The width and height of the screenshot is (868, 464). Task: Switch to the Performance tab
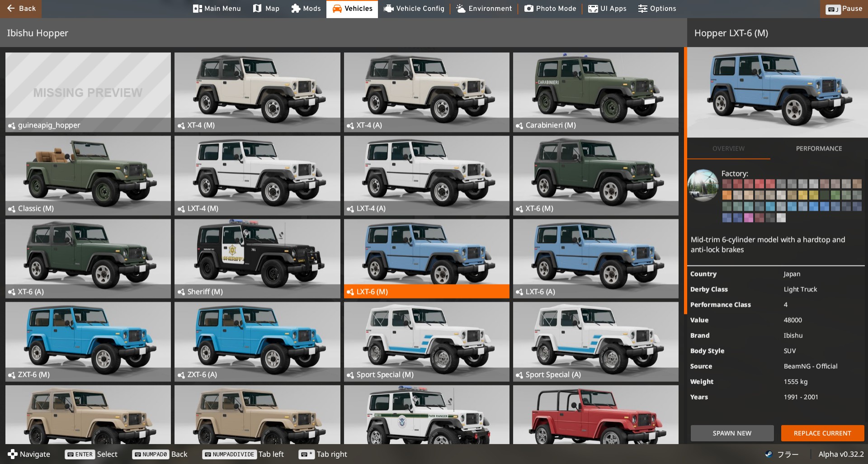tap(819, 148)
